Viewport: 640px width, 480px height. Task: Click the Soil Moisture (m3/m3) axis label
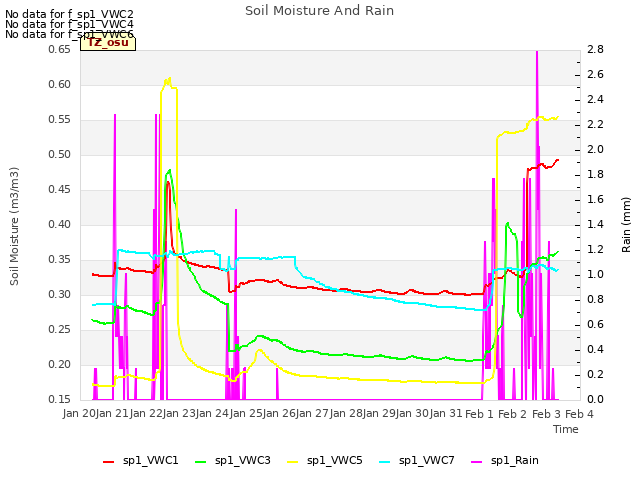[x=14, y=226]
